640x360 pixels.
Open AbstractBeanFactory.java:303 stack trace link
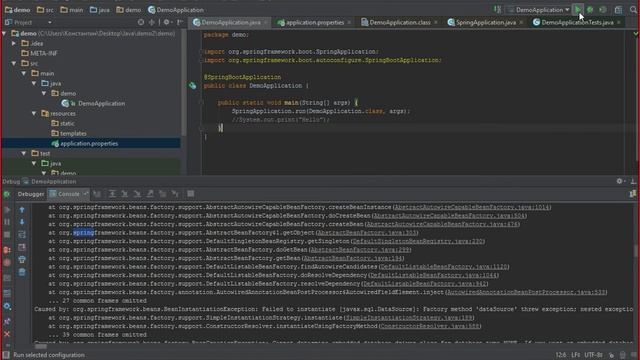367,233
